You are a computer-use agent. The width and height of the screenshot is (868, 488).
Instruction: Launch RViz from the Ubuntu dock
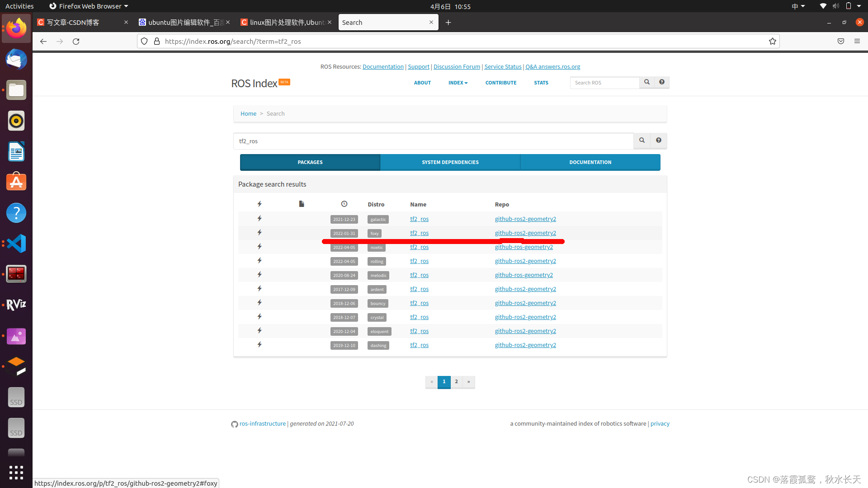coord(16,305)
